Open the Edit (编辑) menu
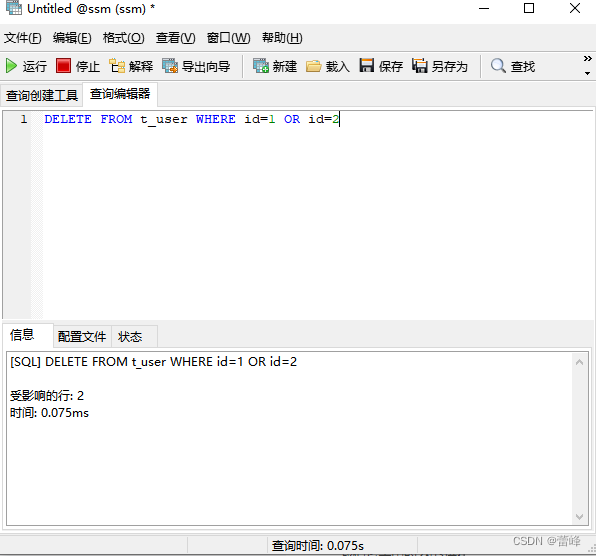 click(x=72, y=38)
